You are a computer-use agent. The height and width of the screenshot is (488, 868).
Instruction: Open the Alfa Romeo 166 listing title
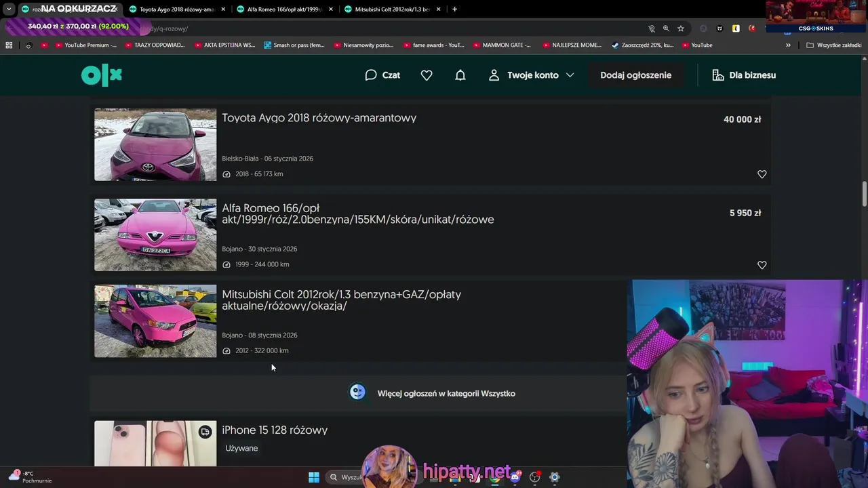point(358,213)
